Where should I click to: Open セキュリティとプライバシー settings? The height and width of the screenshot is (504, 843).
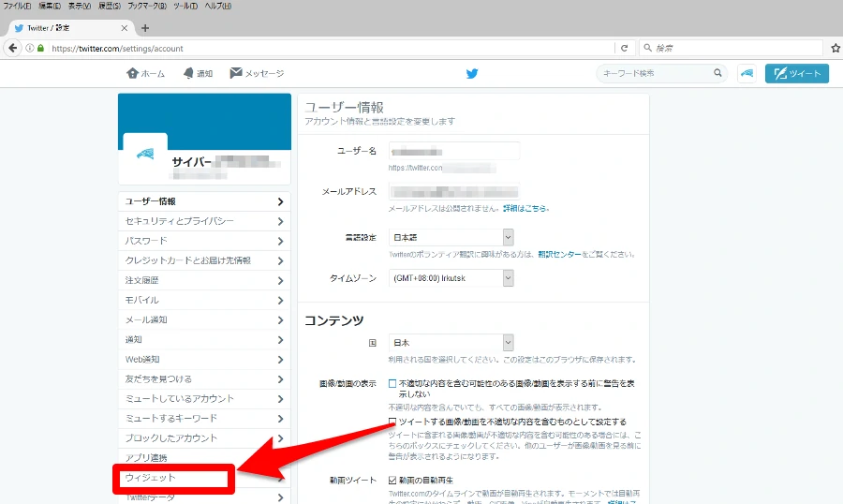204,221
